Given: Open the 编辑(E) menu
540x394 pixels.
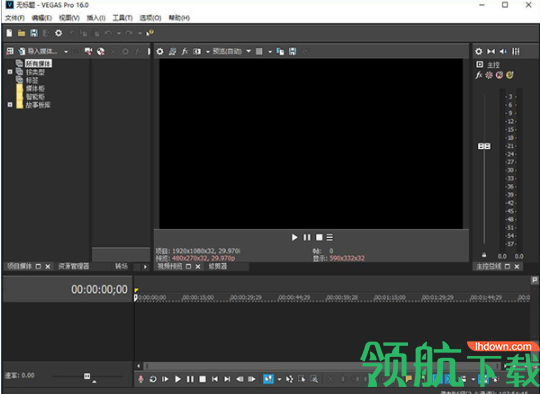Looking at the screenshot, I should (42, 18).
